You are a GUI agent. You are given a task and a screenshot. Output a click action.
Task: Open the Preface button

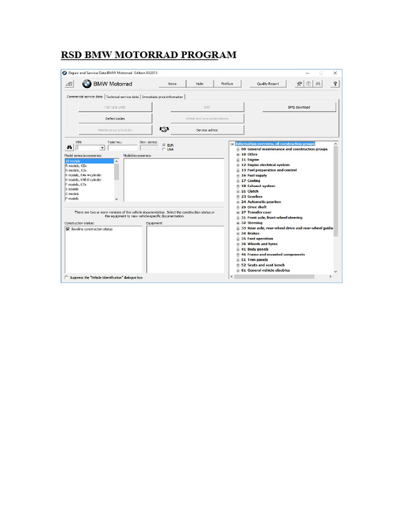coord(228,84)
